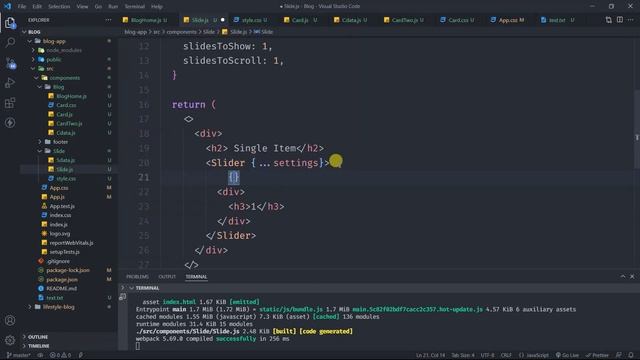Open the Source Control view
The image size is (640, 360).
(x=10, y=62)
